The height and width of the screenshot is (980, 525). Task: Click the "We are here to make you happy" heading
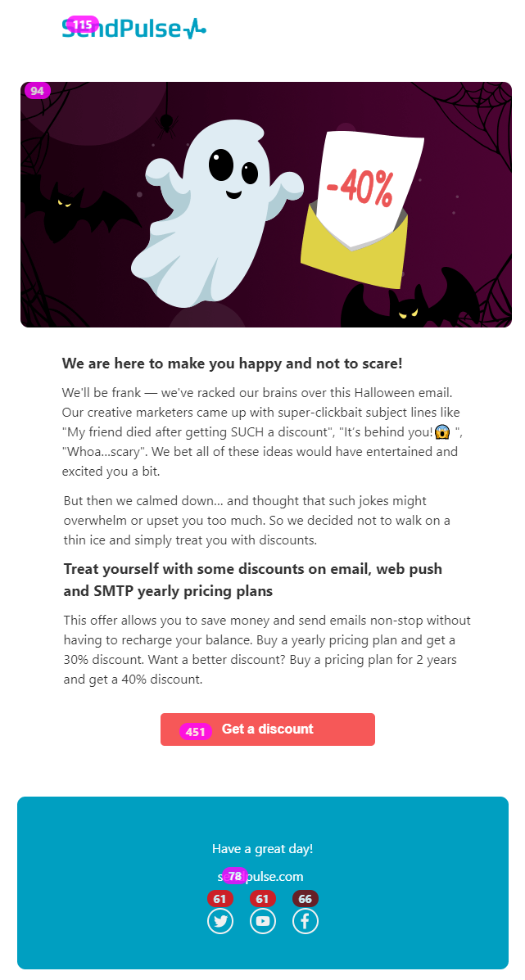click(233, 363)
